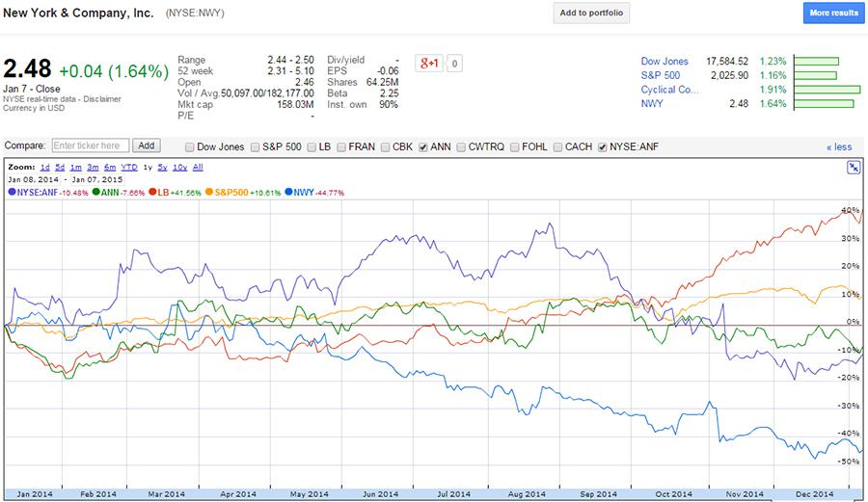Open the Dow Jones index link
The image size is (868, 502).
[665, 62]
